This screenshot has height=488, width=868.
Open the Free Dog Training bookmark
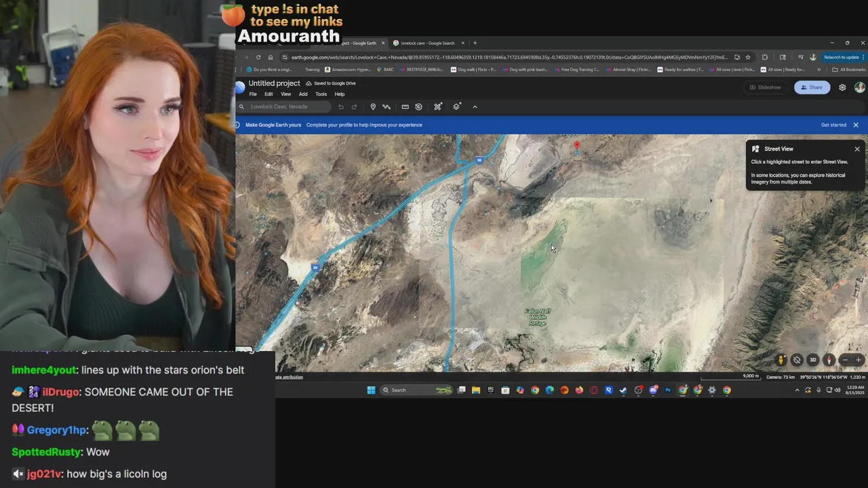576,69
